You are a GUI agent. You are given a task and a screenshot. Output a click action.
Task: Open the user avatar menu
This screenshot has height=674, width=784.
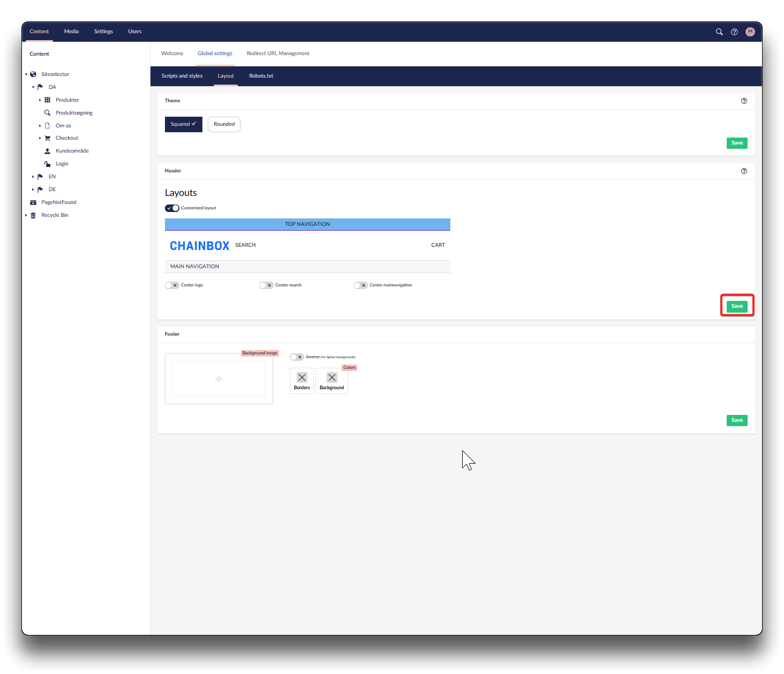[750, 32]
